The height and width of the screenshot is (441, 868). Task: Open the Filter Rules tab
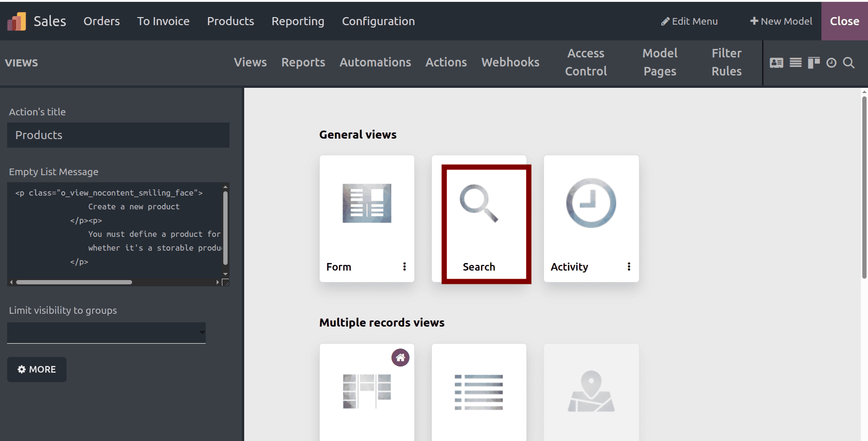tap(726, 62)
